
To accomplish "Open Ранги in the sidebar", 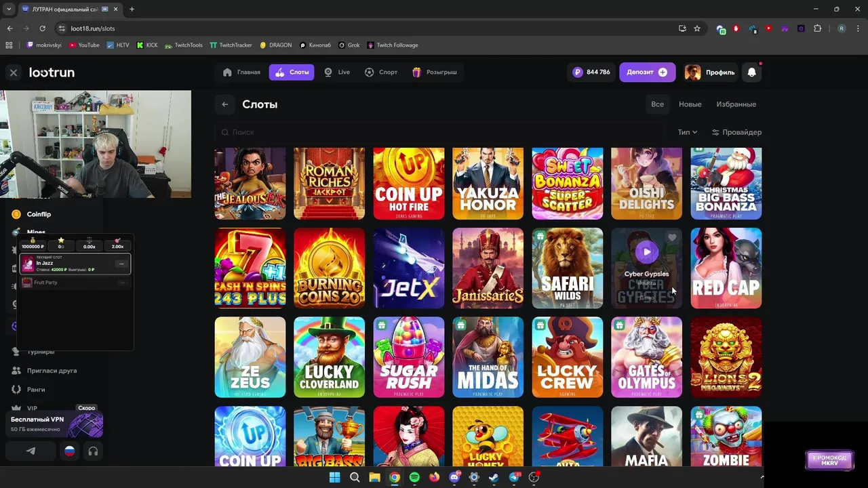I will click(29, 390).
